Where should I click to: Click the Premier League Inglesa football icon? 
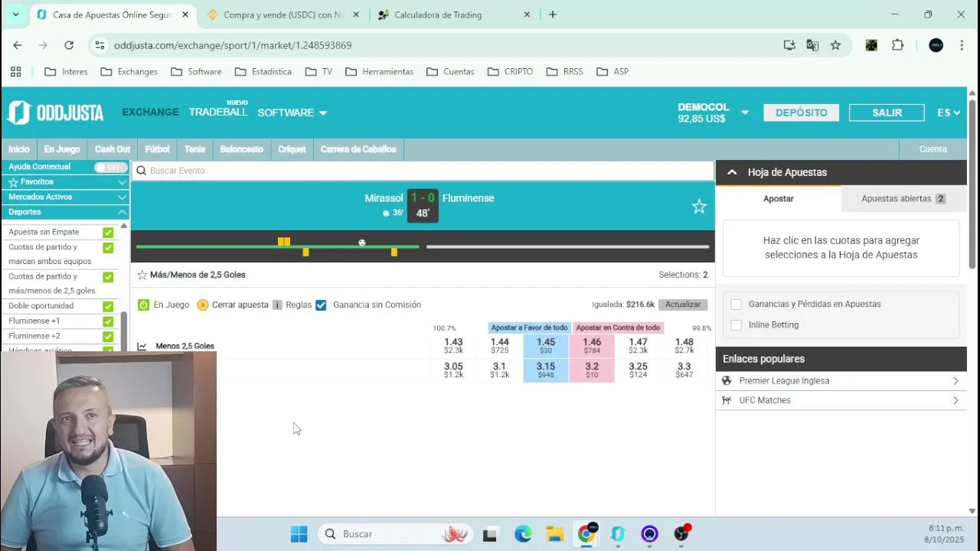727,381
